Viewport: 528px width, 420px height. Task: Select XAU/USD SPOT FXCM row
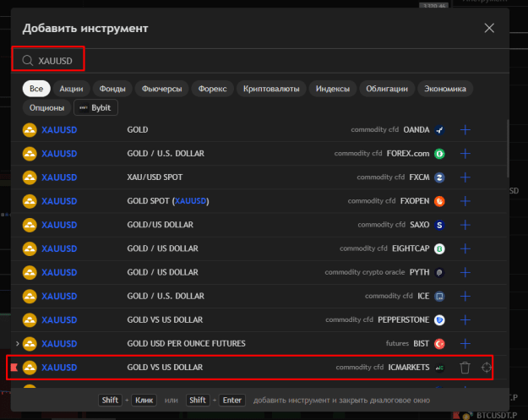[259, 177]
